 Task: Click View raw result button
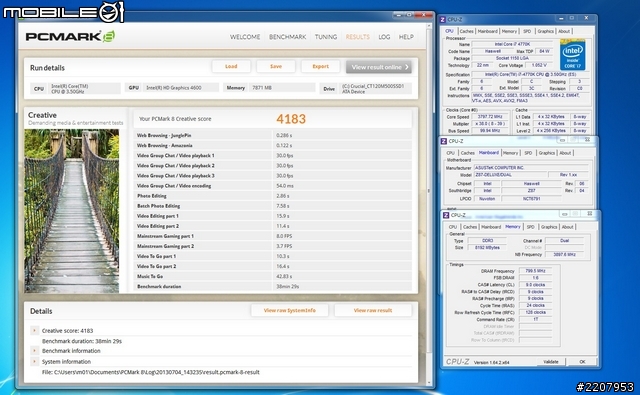click(x=373, y=311)
